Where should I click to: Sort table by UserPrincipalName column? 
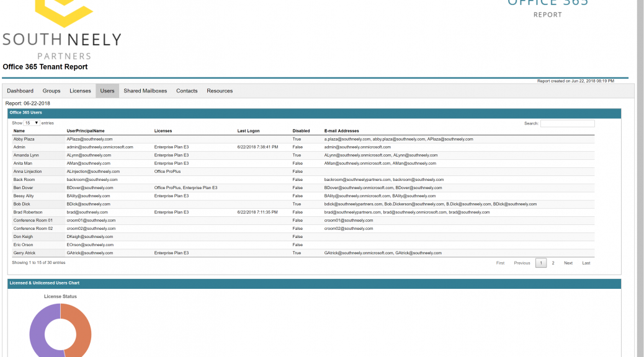coord(86,131)
